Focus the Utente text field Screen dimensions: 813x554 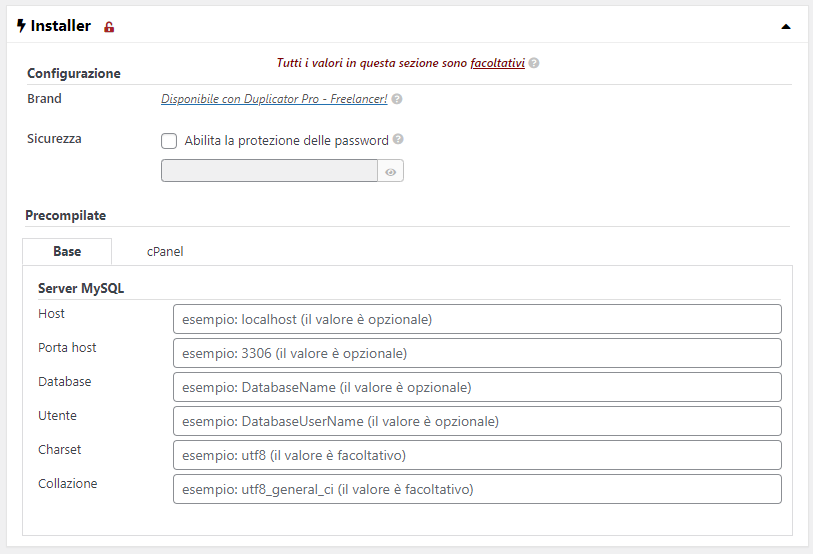tap(476, 421)
